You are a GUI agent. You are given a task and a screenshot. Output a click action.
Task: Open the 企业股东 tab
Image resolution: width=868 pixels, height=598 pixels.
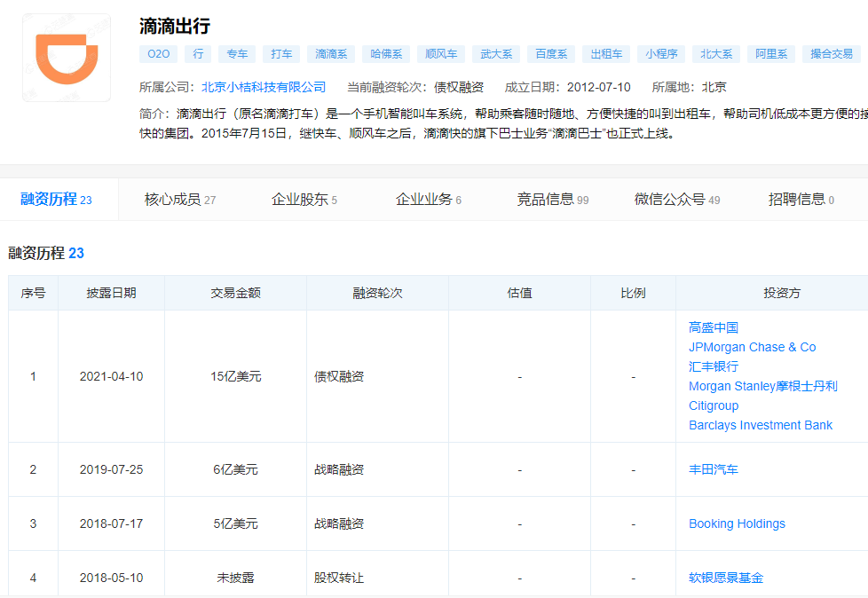[x=304, y=200]
